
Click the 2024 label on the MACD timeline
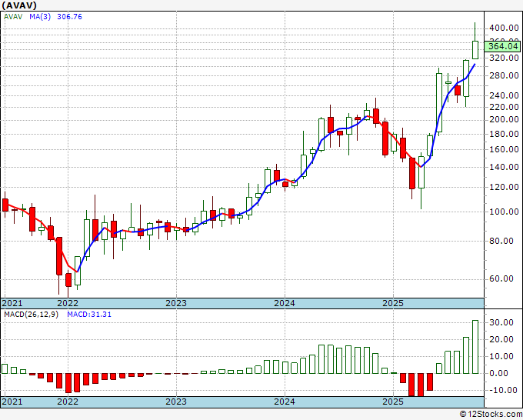pos(285,402)
